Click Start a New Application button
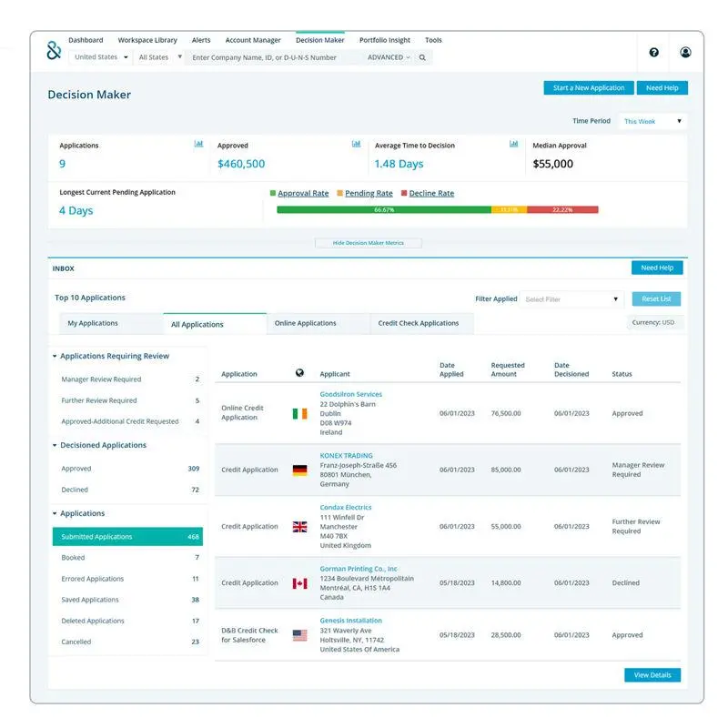This screenshot has height=728, width=728. (x=589, y=87)
